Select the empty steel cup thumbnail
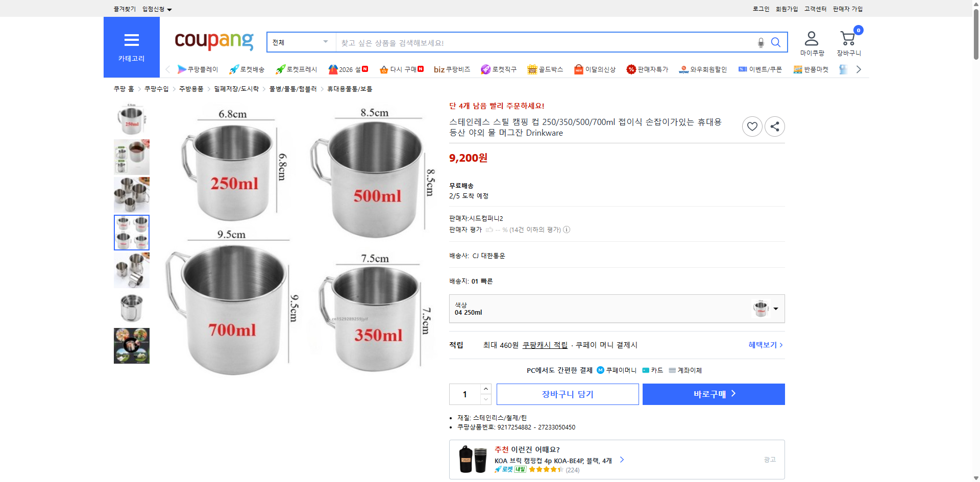980x482 pixels. point(131,308)
